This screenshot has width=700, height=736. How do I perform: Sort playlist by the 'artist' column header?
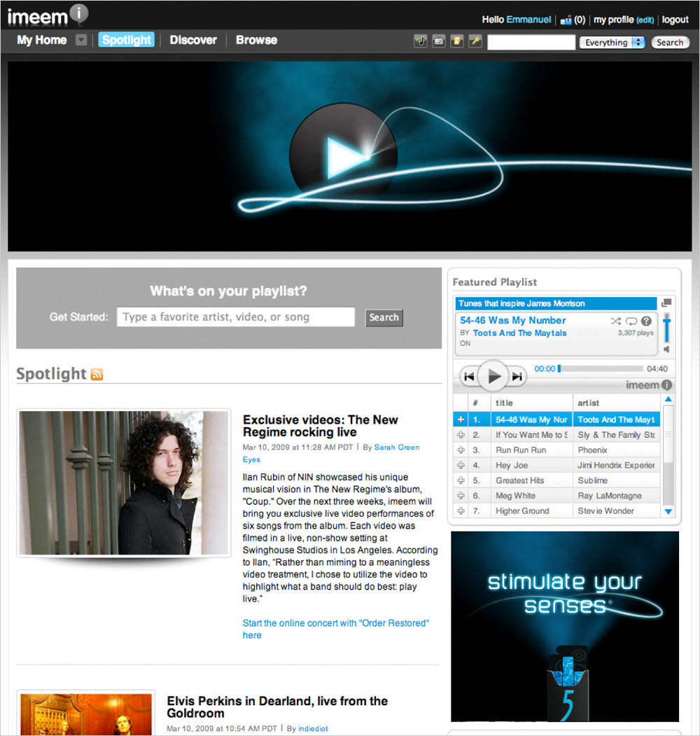coord(617,403)
